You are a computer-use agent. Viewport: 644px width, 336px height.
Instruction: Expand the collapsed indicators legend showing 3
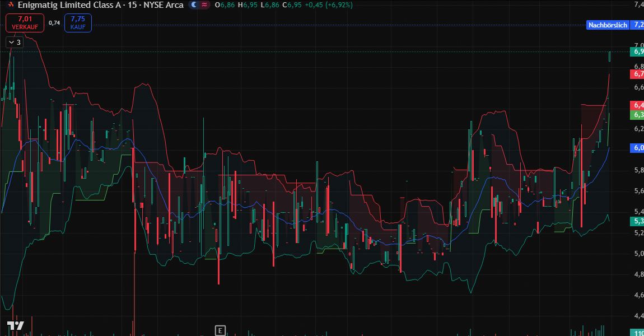click(x=15, y=42)
